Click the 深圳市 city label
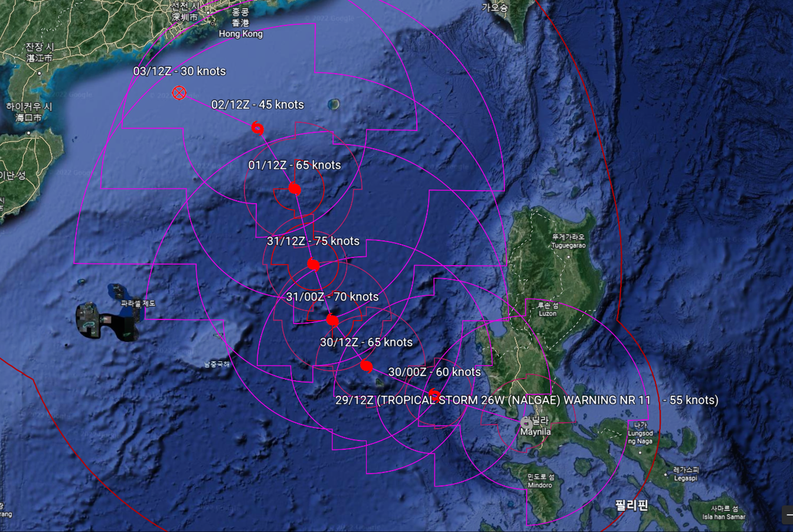 click(x=185, y=17)
